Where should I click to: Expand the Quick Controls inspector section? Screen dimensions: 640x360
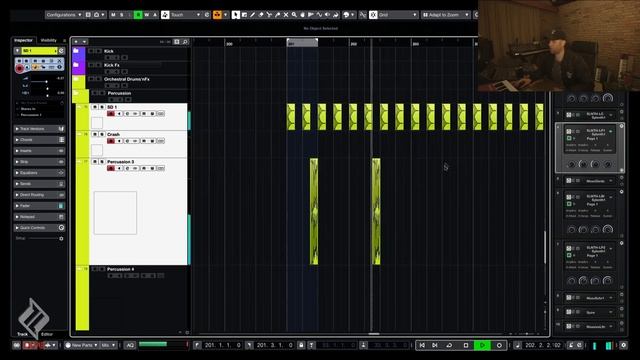coord(39,228)
